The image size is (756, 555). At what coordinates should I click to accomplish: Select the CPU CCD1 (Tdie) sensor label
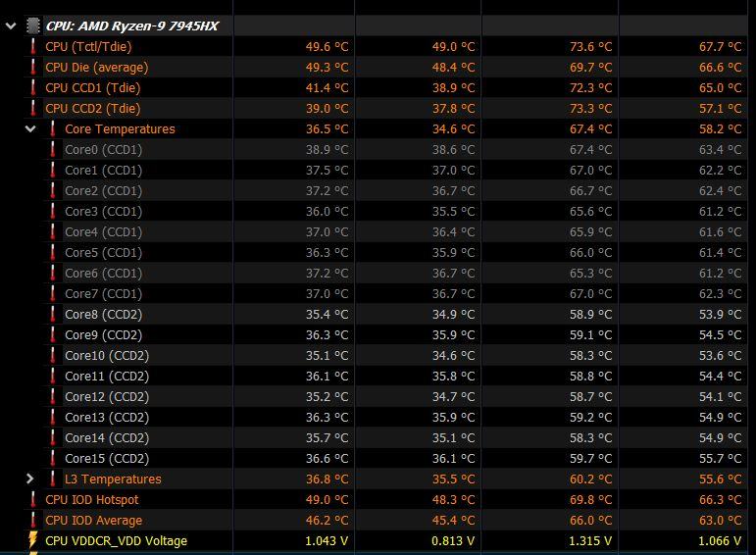click(93, 87)
